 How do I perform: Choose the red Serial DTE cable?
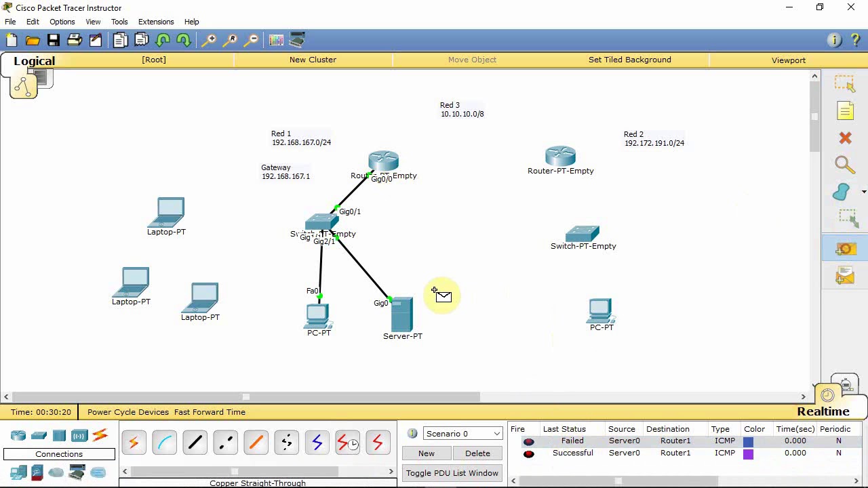[x=378, y=443]
